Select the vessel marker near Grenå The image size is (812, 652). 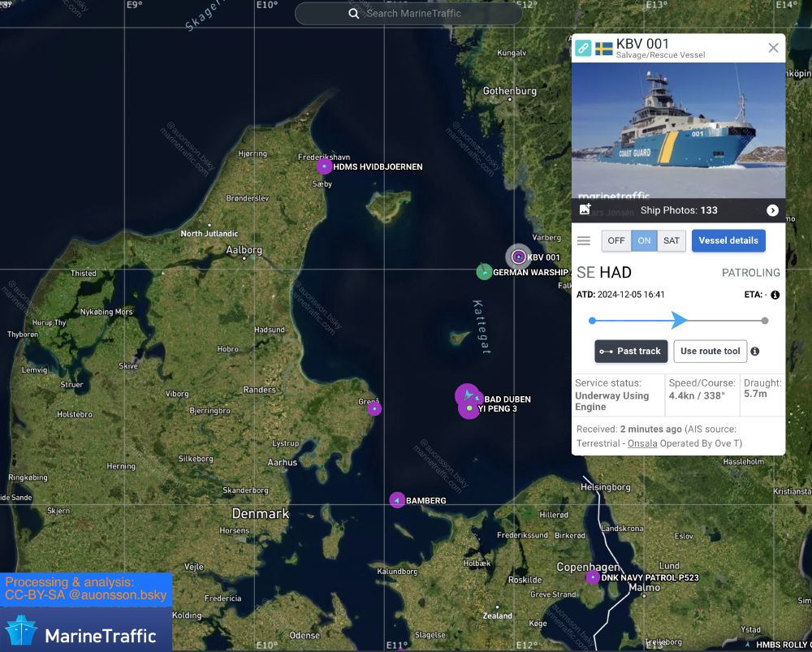tap(374, 408)
